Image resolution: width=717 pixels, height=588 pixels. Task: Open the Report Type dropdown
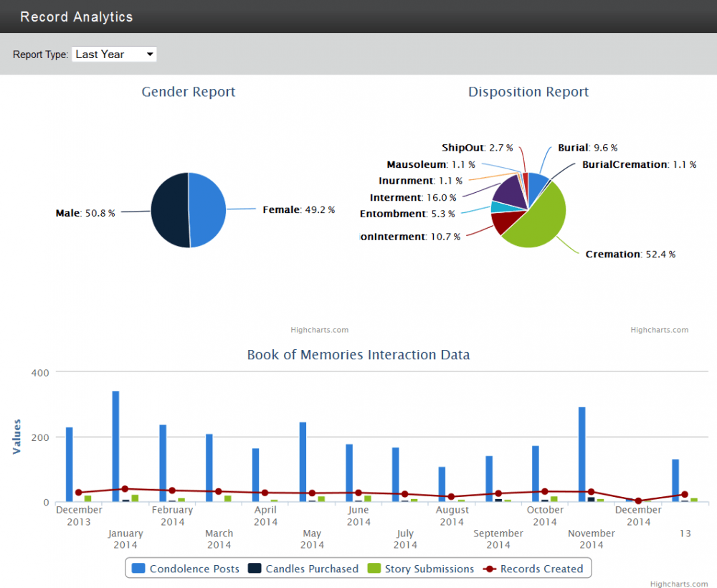coord(114,54)
